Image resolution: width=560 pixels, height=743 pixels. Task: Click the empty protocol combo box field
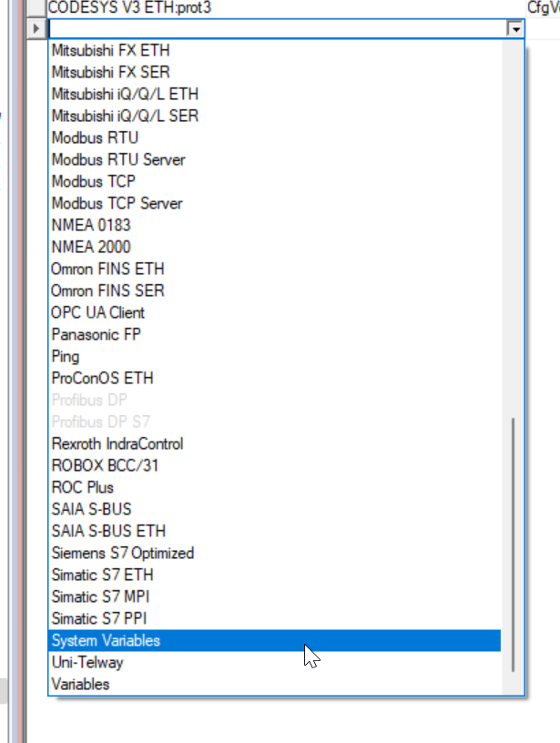click(x=278, y=29)
